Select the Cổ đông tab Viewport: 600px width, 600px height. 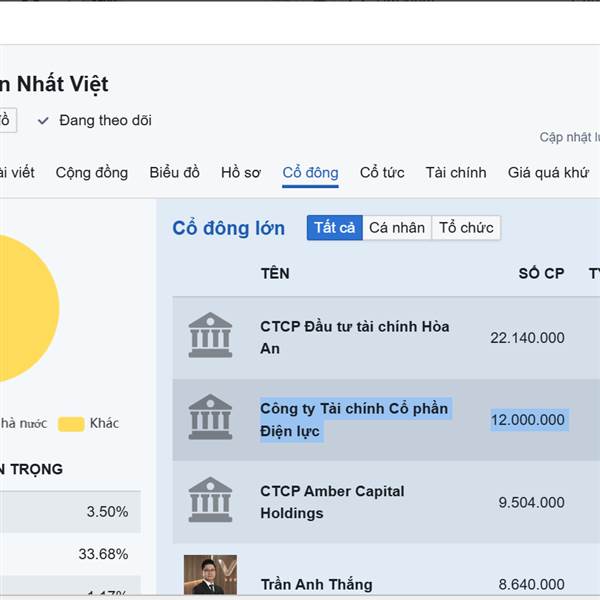[310, 173]
